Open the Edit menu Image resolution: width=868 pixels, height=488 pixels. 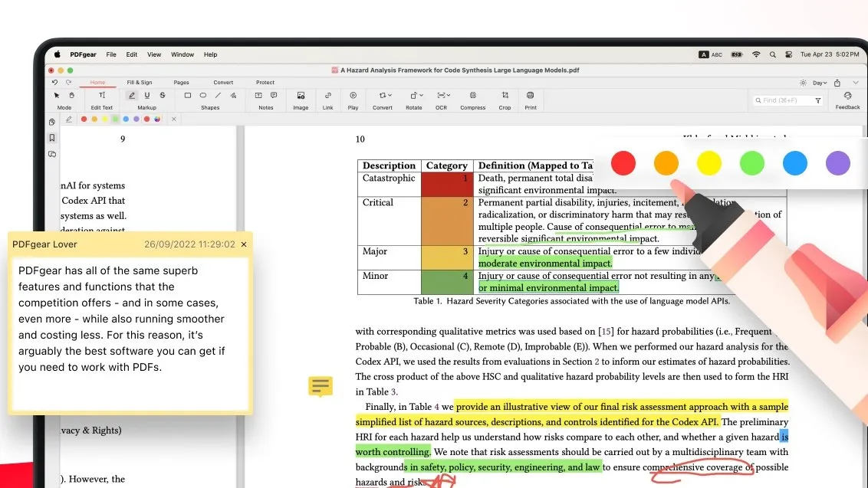coord(132,55)
